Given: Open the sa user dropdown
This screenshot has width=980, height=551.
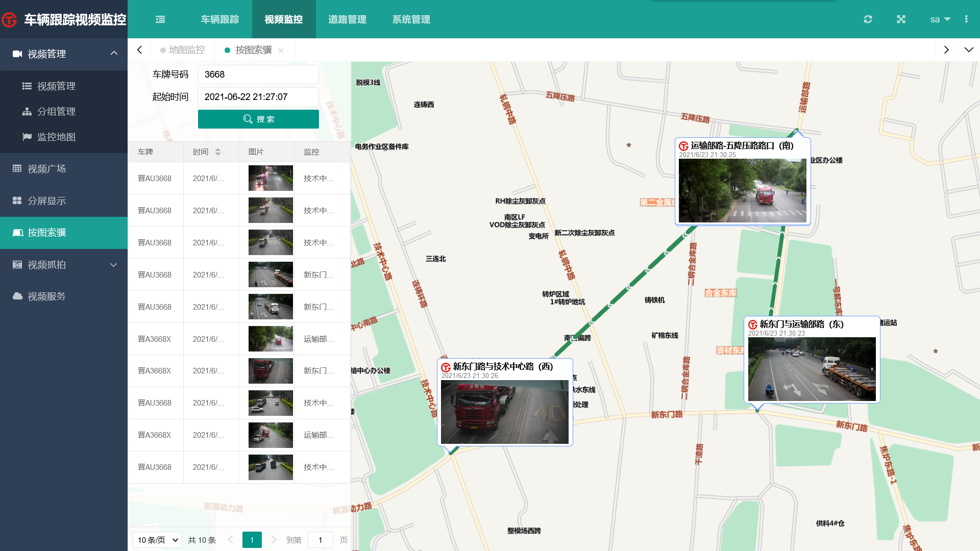Looking at the screenshot, I should (x=940, y=19).
